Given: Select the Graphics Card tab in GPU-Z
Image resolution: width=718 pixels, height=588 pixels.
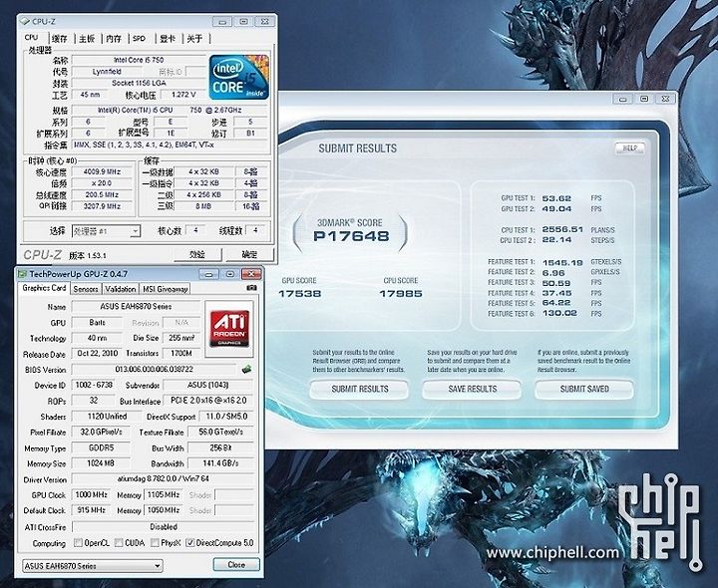Looking at the screenshot, I should [x=44, y=288].
